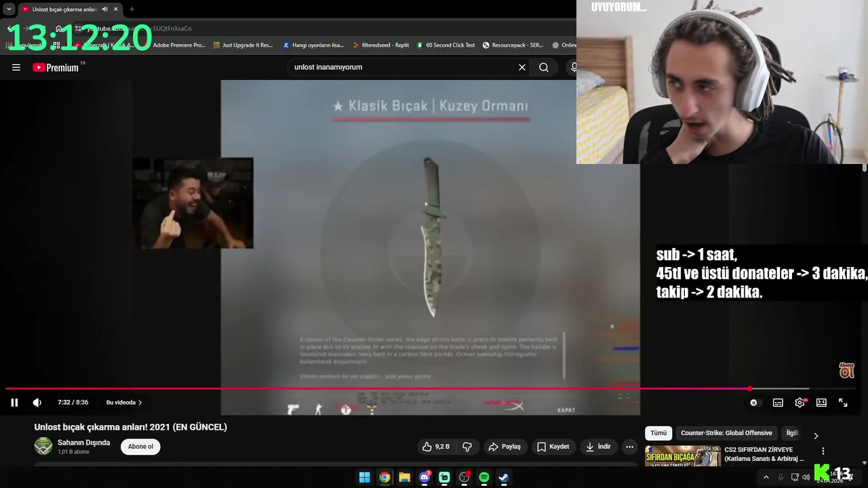
Task: Open Hangi oyunların lisa... bookmark
Action: tap(313, 45)
